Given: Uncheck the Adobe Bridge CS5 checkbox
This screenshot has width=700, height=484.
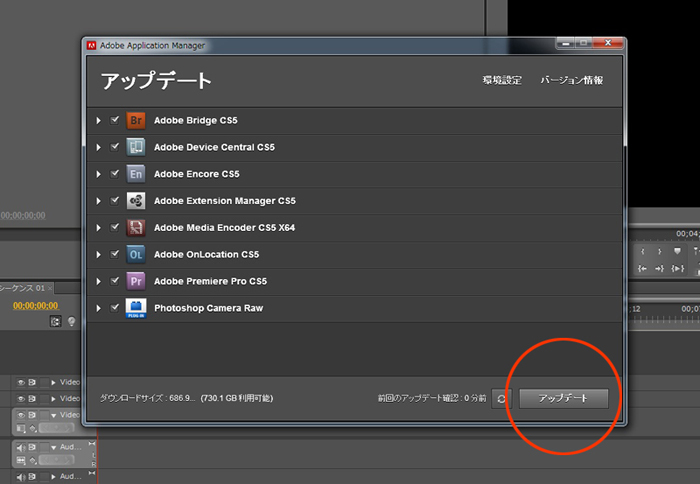Looking at the screenshot, I should [x=115, y=120].
